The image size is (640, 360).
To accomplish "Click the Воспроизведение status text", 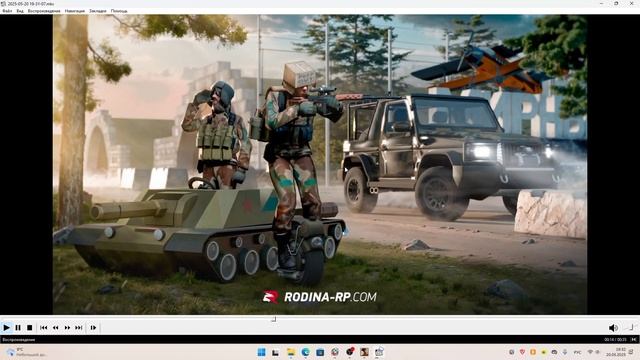I will (x=19, y=340).
